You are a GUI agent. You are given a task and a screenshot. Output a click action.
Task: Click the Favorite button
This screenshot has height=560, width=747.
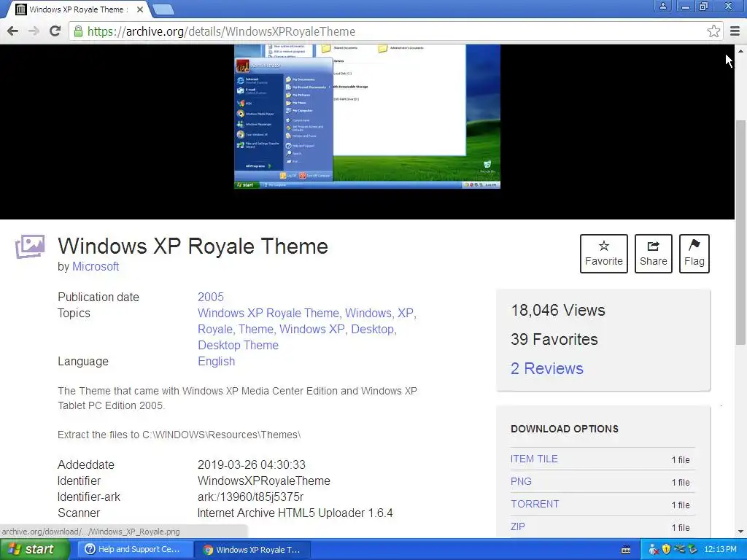(603, 254)
